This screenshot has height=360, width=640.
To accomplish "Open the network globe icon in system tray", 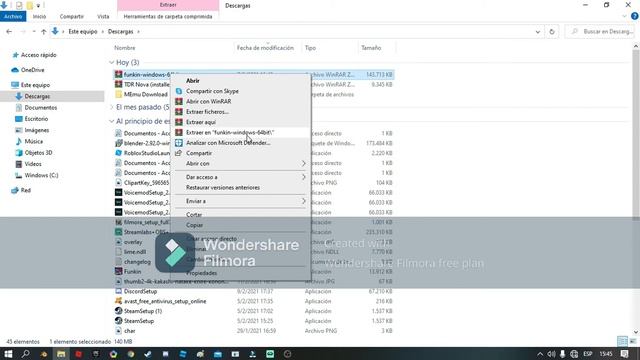I will click(574, 354).
